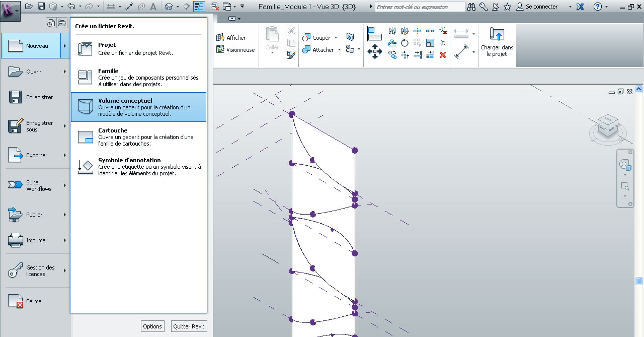Click the Options button

152,326
